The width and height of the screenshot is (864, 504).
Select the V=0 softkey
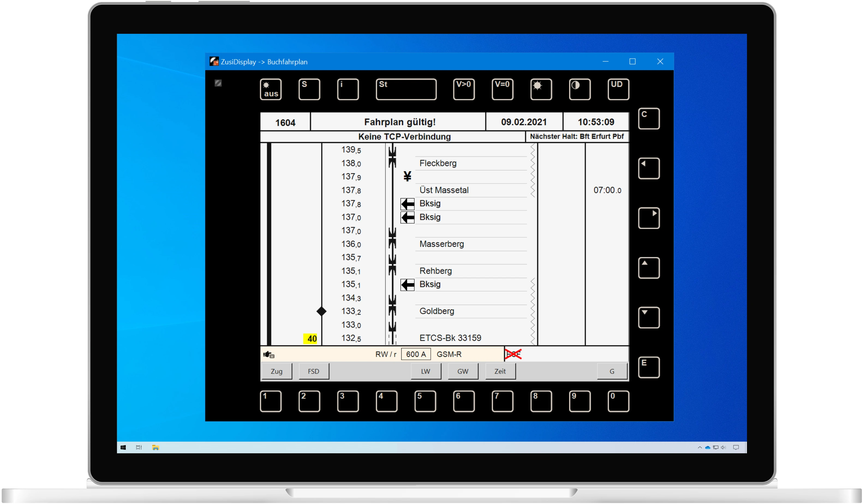click(x=502, y=89)
